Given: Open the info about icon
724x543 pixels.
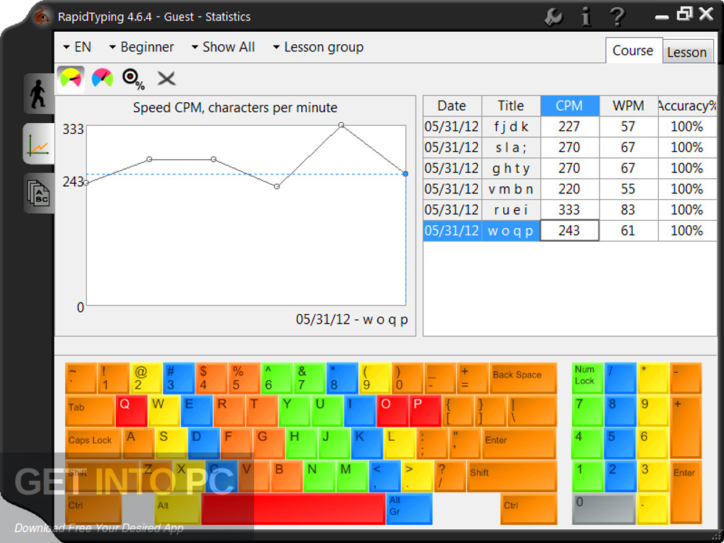Looking at the screenshot, I should (x=586, y=17).
